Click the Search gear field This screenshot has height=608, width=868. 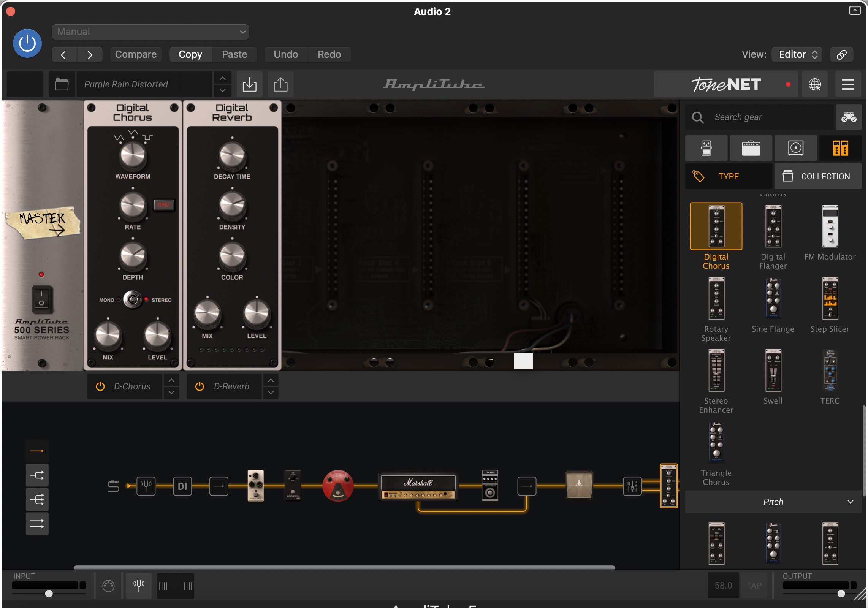[x=760, y=117]
